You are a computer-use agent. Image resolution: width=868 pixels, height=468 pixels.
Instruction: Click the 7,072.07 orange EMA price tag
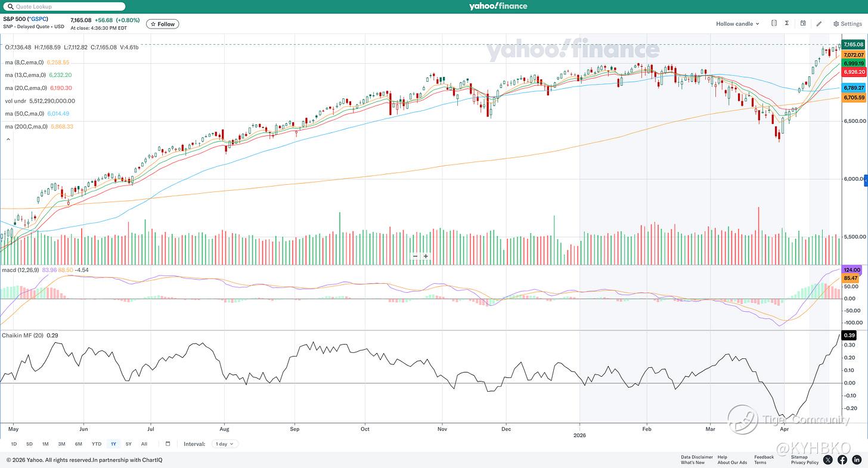point(853,55)
